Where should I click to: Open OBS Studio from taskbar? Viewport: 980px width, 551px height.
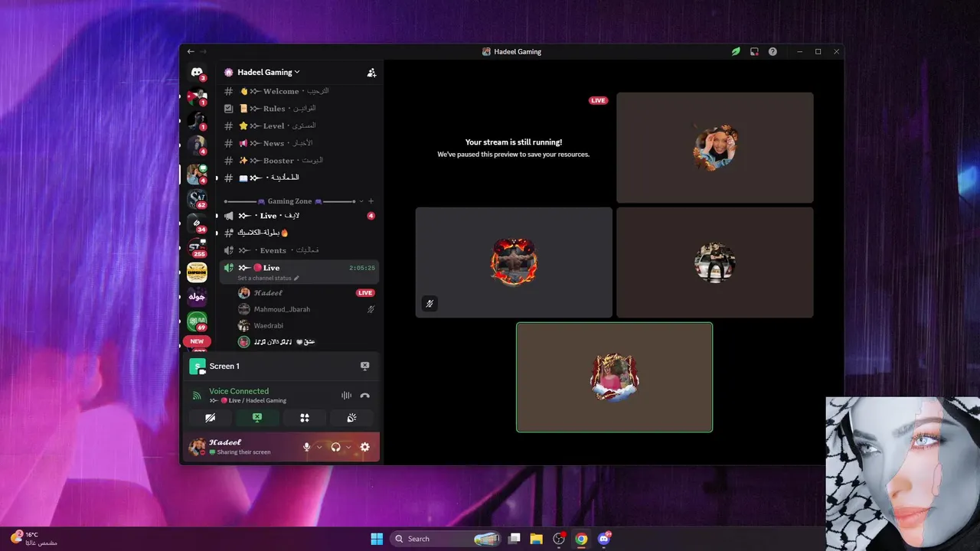coord(559,539)
